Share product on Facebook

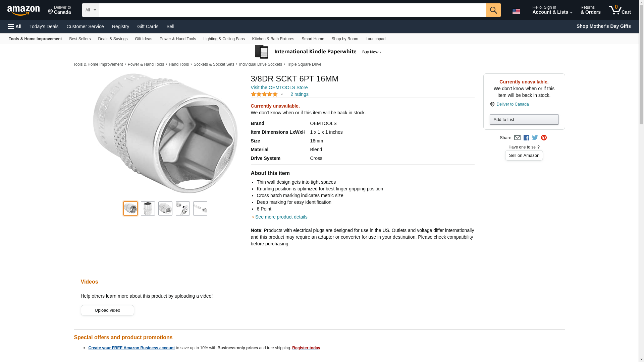click(526, 138)
